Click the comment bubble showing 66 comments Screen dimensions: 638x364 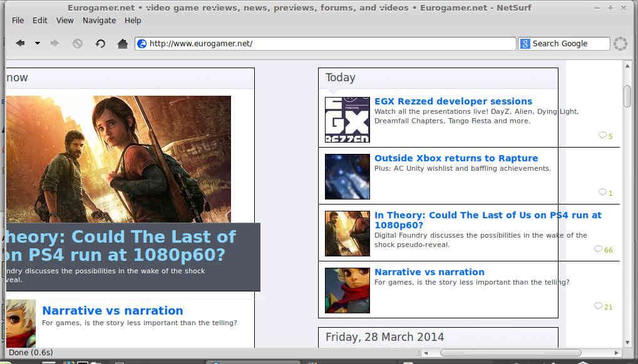599,250
